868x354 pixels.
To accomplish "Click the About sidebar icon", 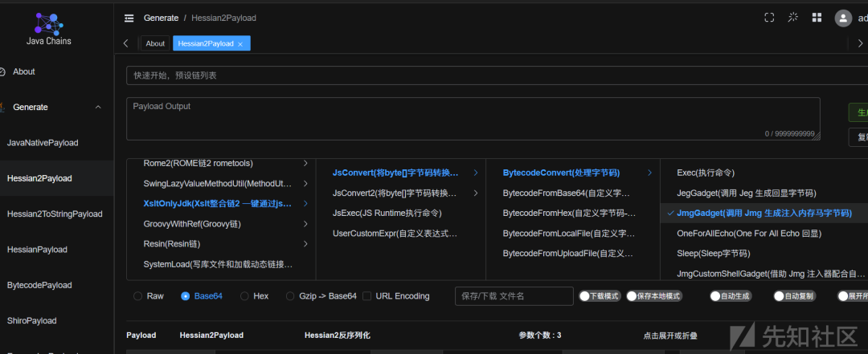I will [2, 72].
